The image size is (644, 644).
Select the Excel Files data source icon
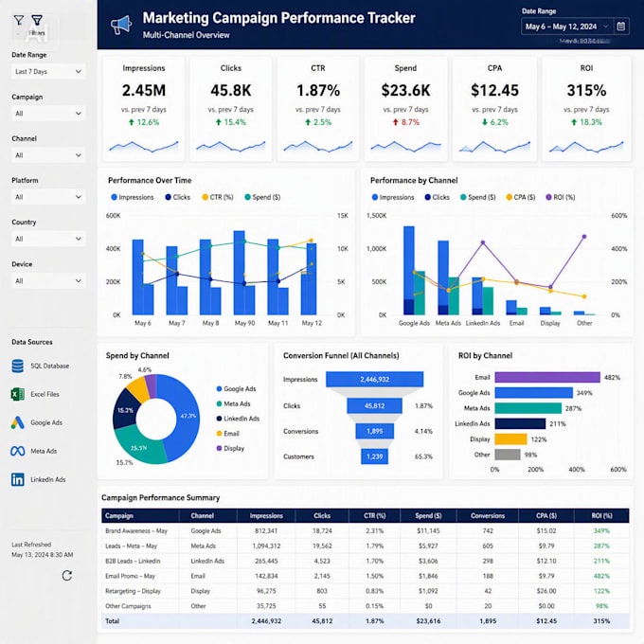point(18,394)
